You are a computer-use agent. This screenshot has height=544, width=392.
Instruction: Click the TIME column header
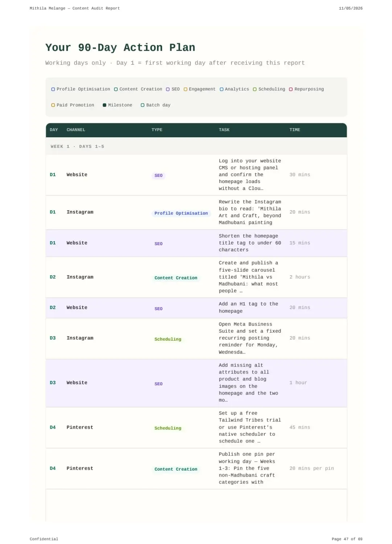(295, 130)
